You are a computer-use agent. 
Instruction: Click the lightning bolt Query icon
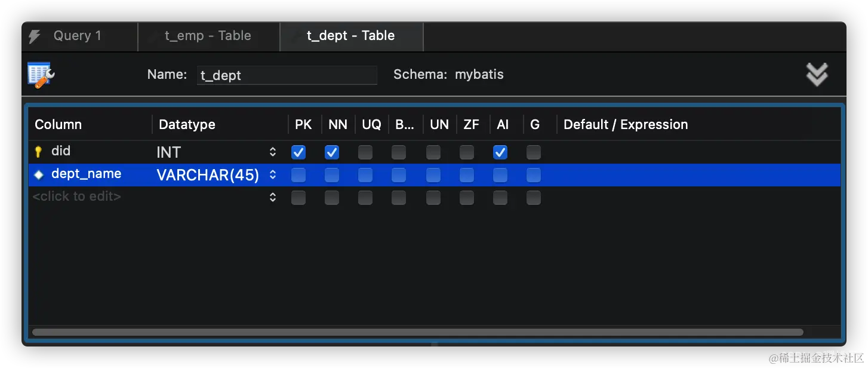[35, 36]
